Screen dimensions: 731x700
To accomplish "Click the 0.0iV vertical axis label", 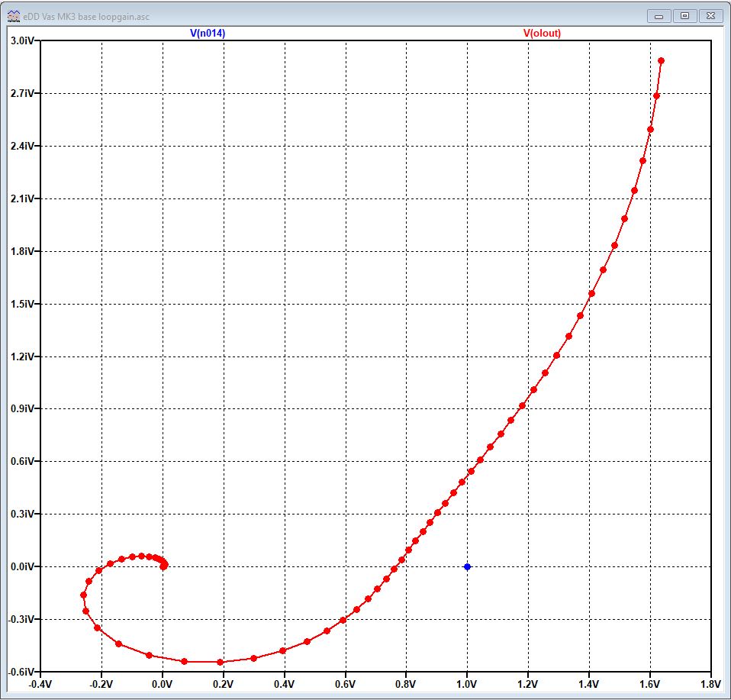I will coord(22,566).
